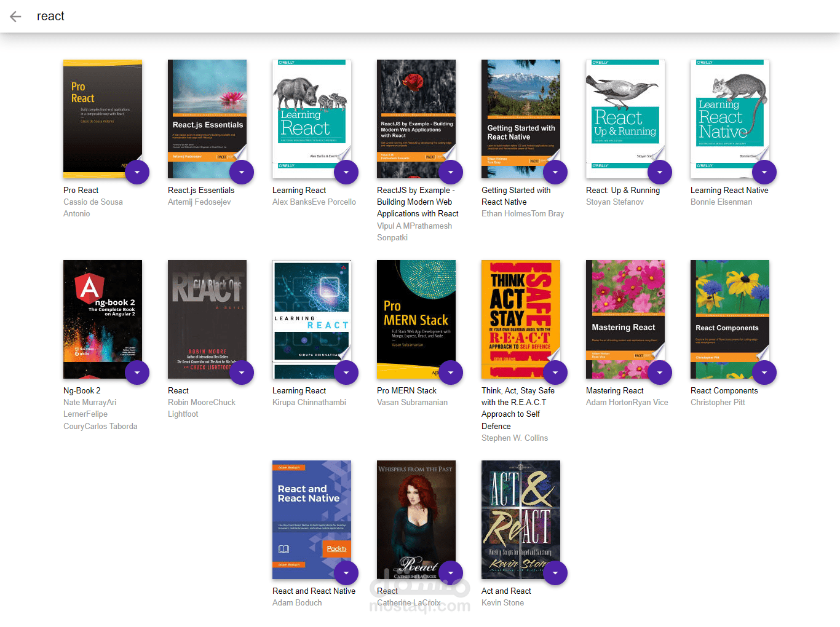
Task: Click the ng-book 2 Angular cover
Action: (103, 319)
